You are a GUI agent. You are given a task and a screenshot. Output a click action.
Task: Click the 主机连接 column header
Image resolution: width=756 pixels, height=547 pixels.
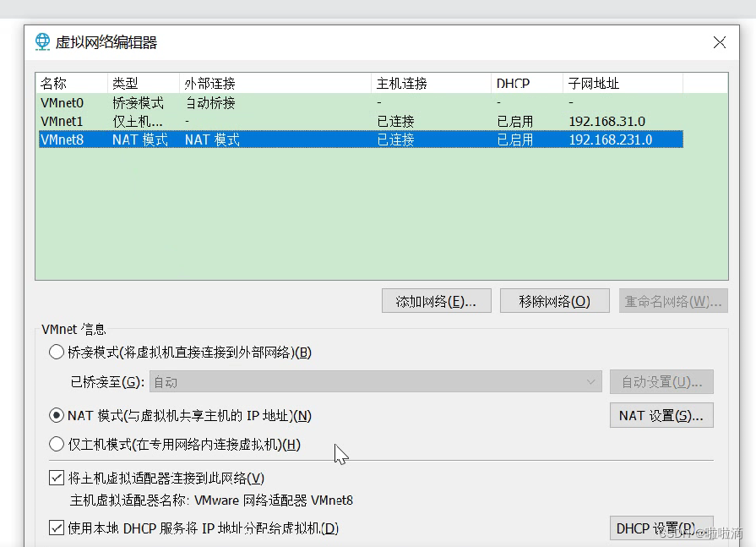(x=431, y=84)
